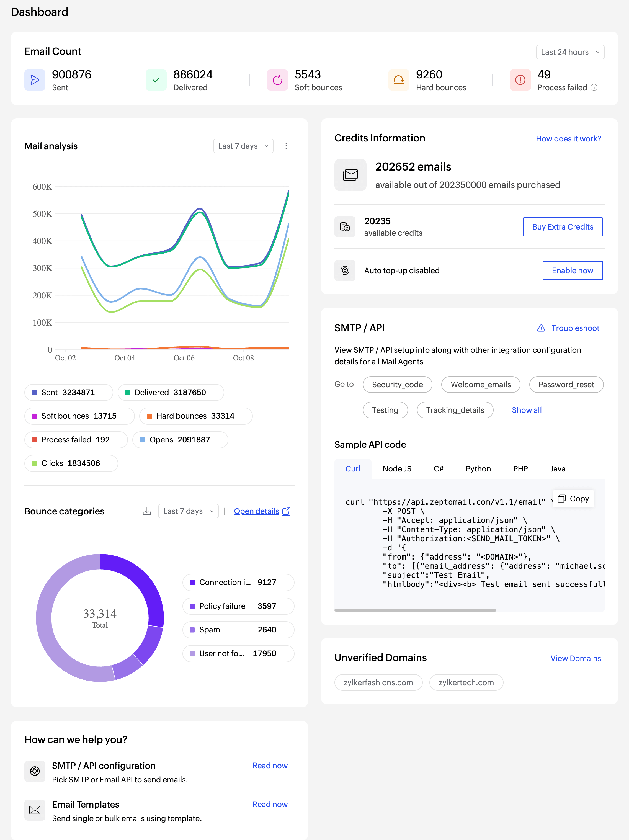
Task: Copy the sample API code
Action: tap(573, 499)
